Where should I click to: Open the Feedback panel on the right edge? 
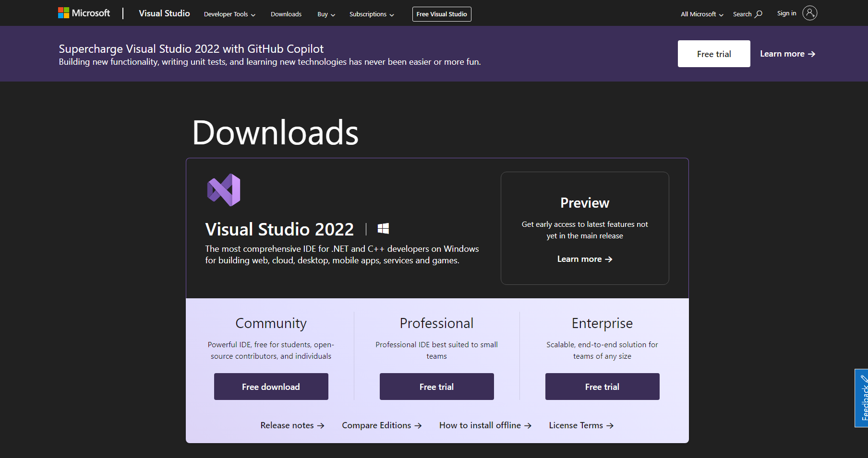tap(862, 398)
